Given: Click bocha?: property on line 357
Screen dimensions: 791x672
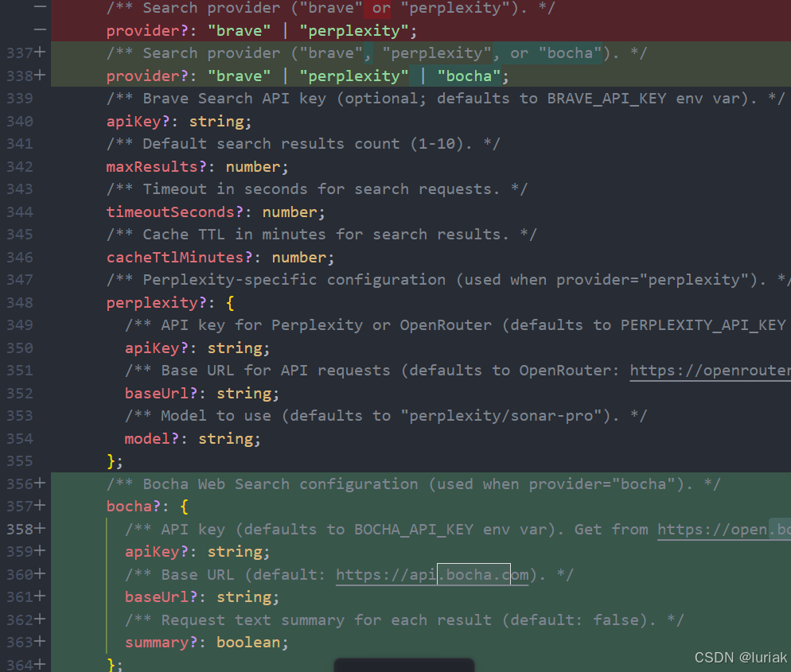Looking at the screenshot, I should [x=138, y=506].
